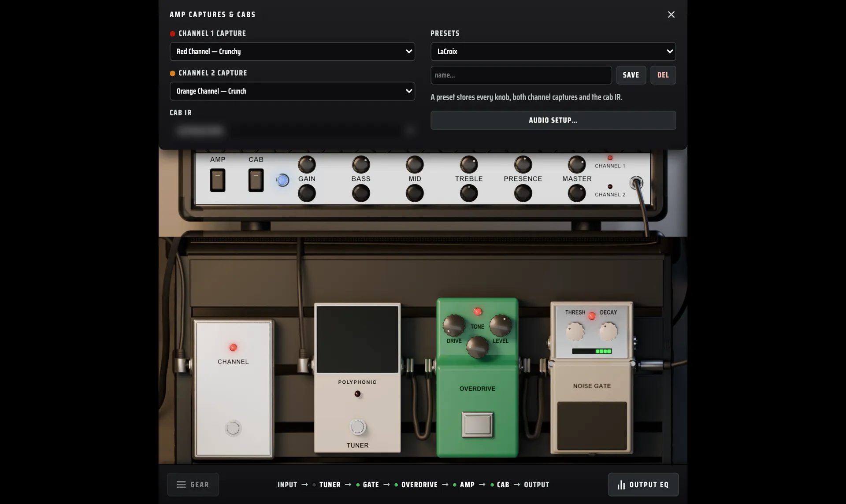
Task: Close the Amp Captures & Cabs panel
Action: [x=671, y=15]
